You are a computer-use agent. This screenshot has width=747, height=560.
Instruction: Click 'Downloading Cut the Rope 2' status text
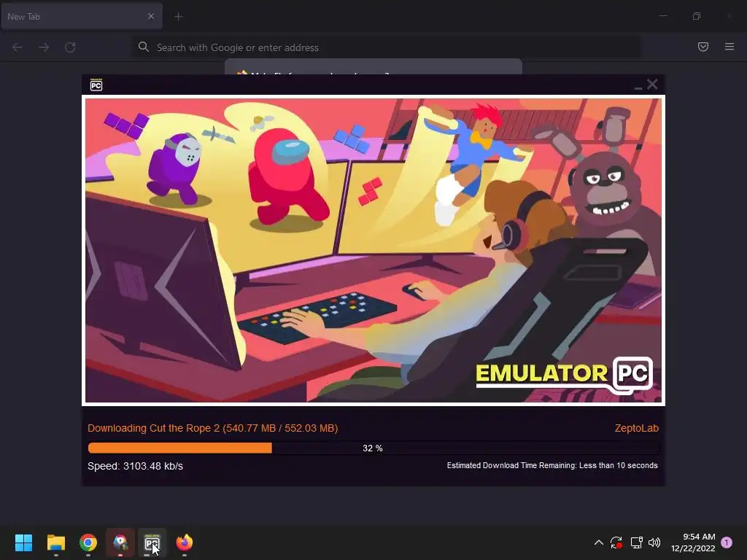212,428
